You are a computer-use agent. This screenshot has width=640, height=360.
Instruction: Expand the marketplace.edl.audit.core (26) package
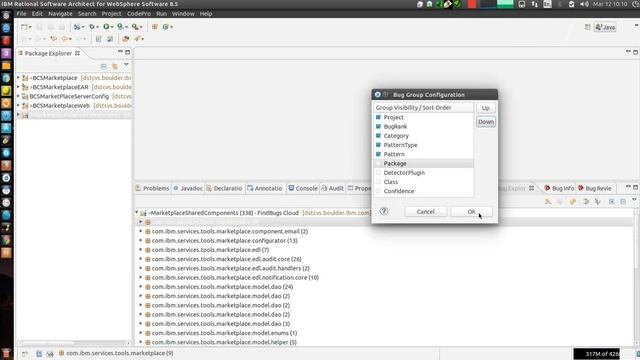(141, 259)
